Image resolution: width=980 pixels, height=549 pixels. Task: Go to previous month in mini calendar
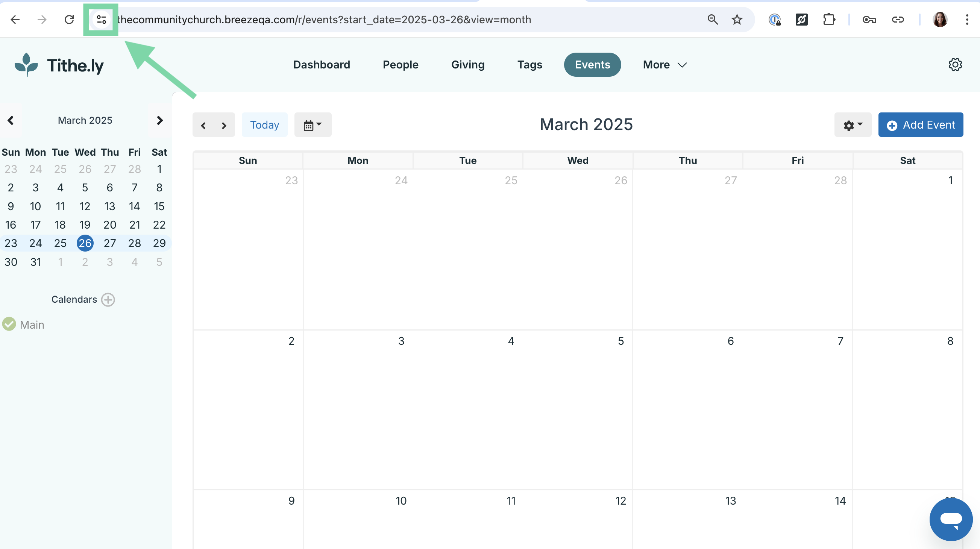pos(11,120)
